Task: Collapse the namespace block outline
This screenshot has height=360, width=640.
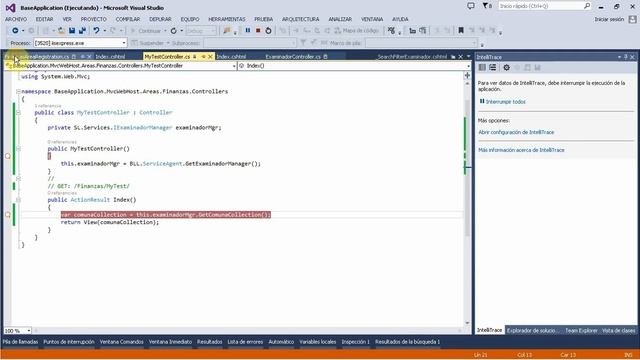Action: pos(18,91)
